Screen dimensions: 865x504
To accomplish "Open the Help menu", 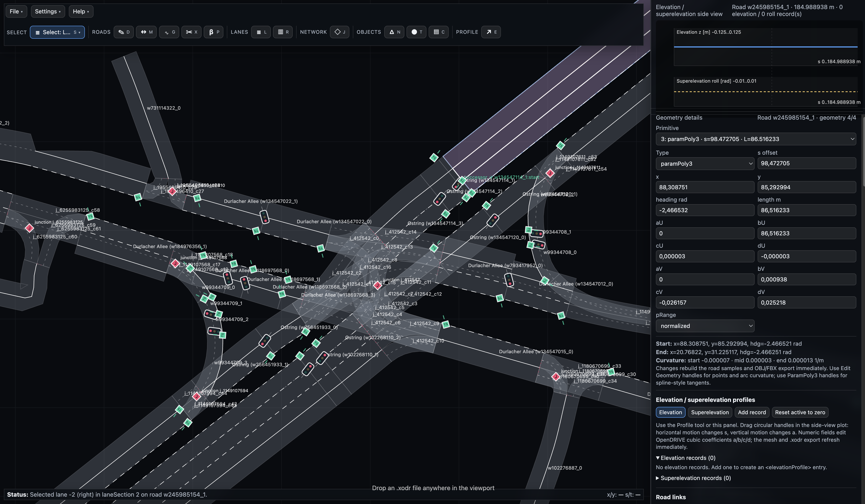I will (x=81, y=11).
